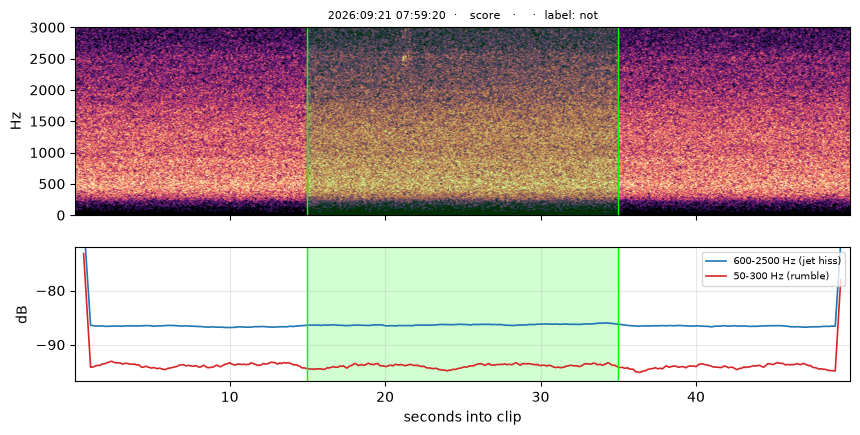Click the 20 tick label on the time axis

(x=385, y=396)
